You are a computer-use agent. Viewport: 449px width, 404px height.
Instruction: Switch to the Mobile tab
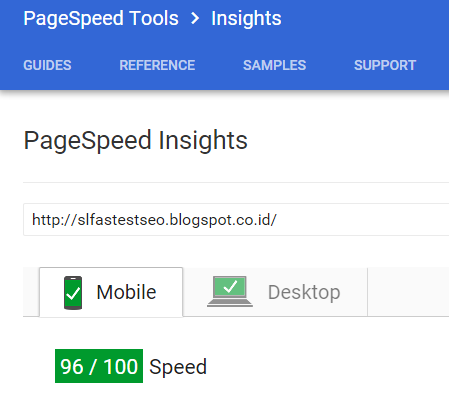coord(111,292)
